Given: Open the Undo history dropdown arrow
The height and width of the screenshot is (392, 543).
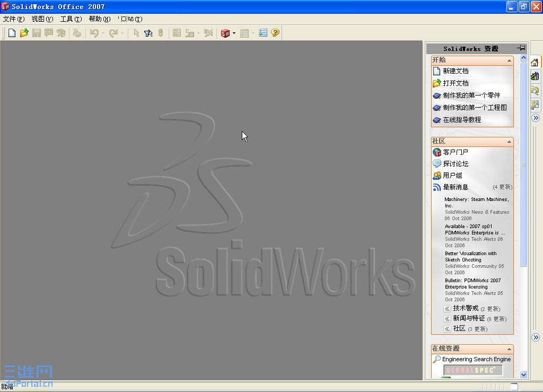Looking at the screenshot, I should coord(103,33).
